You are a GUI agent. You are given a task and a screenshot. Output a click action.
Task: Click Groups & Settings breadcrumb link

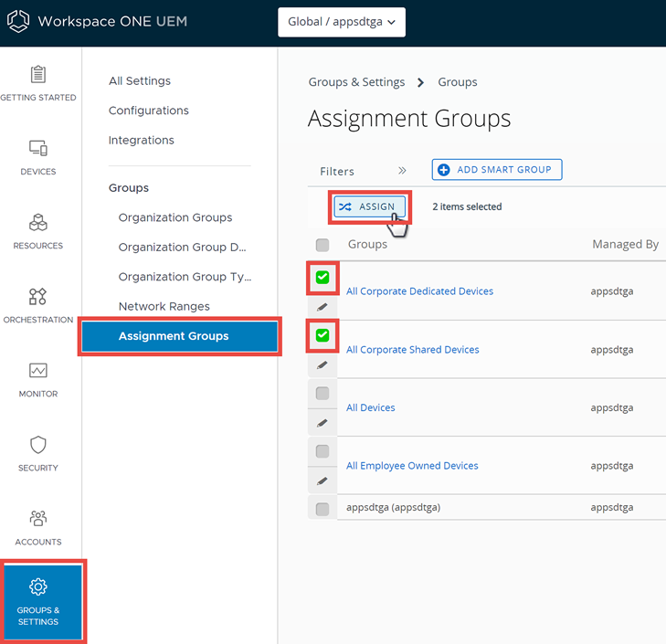(356, 82)
